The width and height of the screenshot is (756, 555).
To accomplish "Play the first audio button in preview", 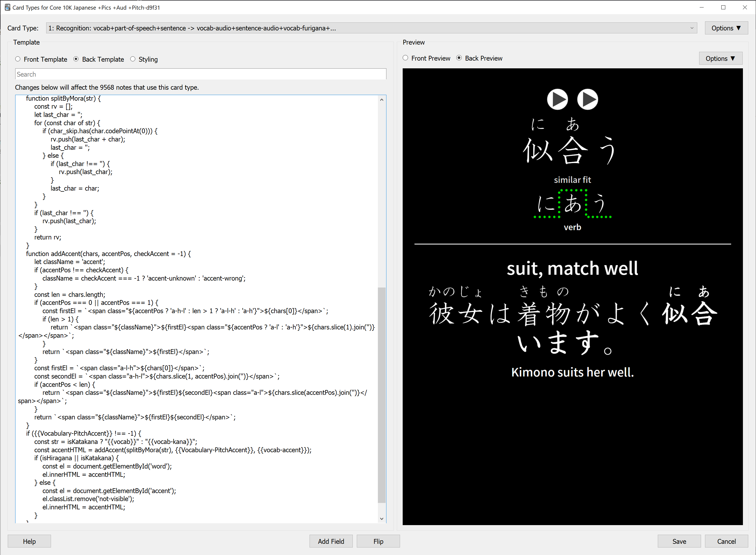I will (557, 100).
